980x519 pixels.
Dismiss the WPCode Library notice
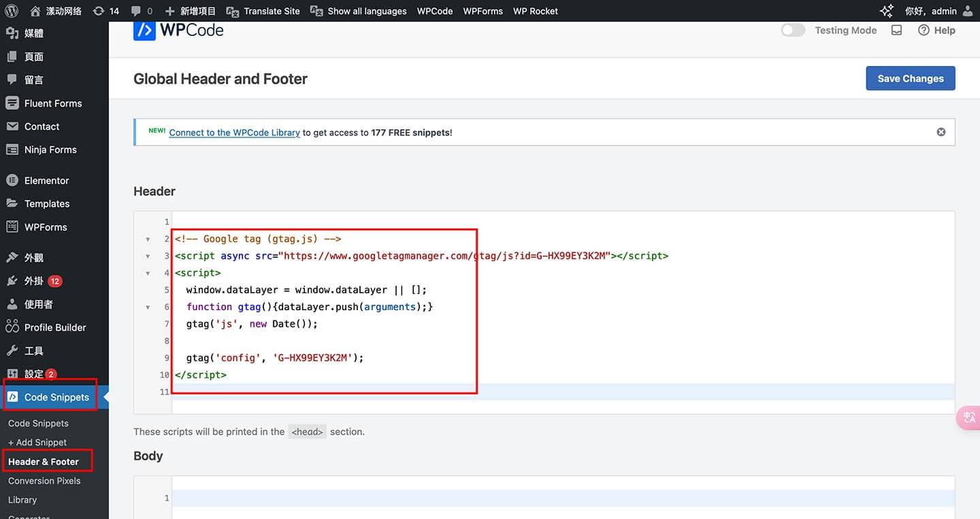[x=941, y=132]
